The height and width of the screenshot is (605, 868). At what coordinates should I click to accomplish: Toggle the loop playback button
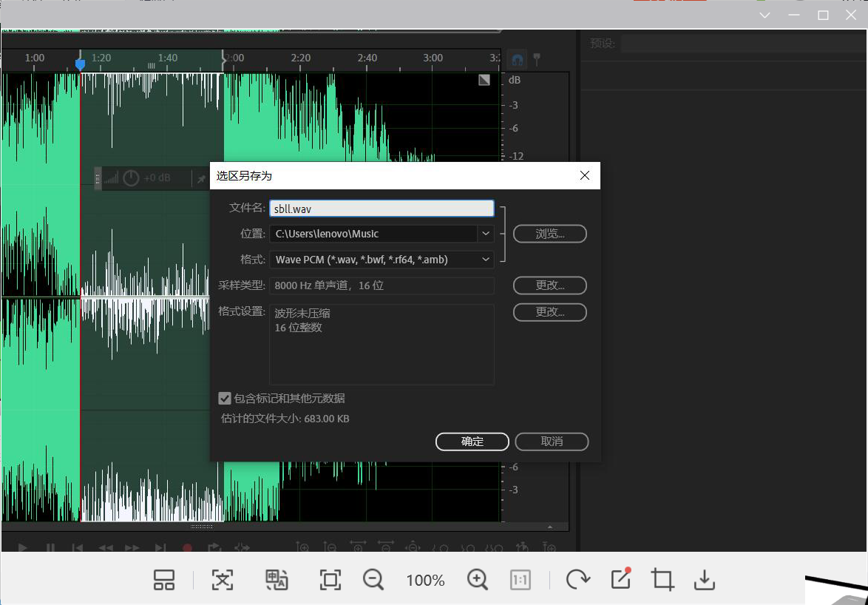click(x=214, y=547)
